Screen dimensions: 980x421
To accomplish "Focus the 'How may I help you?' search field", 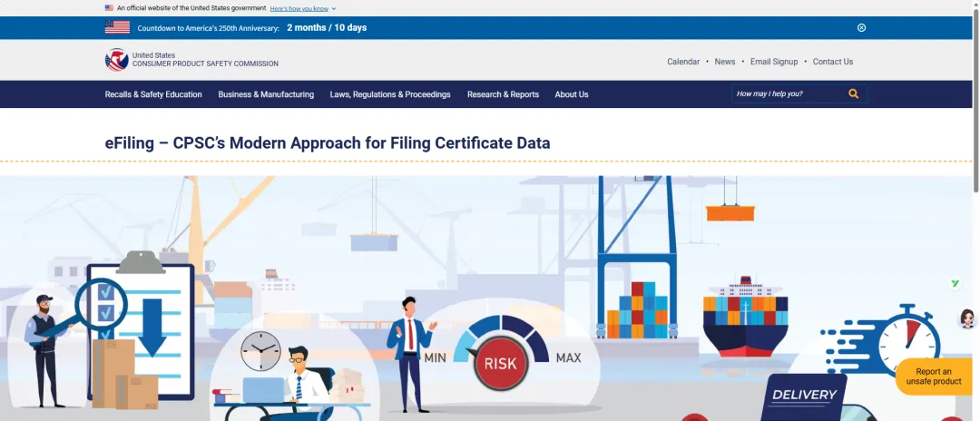I will tap(789, 94).
